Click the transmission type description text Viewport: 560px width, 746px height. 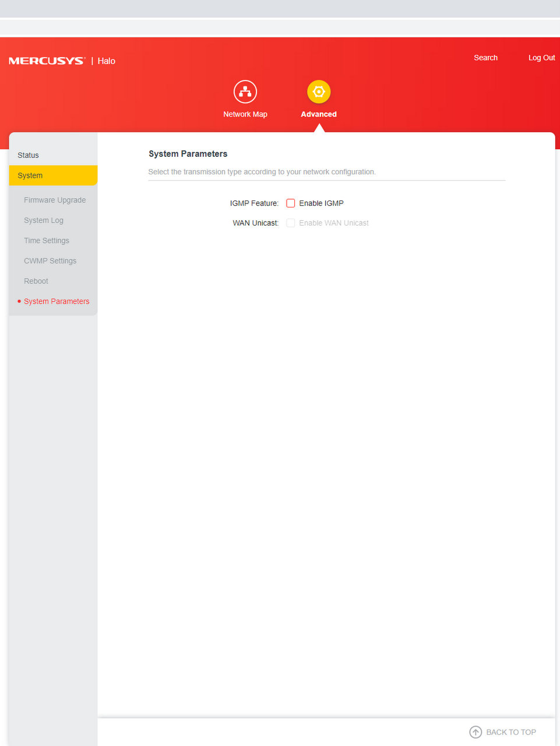tap(262, 172)
